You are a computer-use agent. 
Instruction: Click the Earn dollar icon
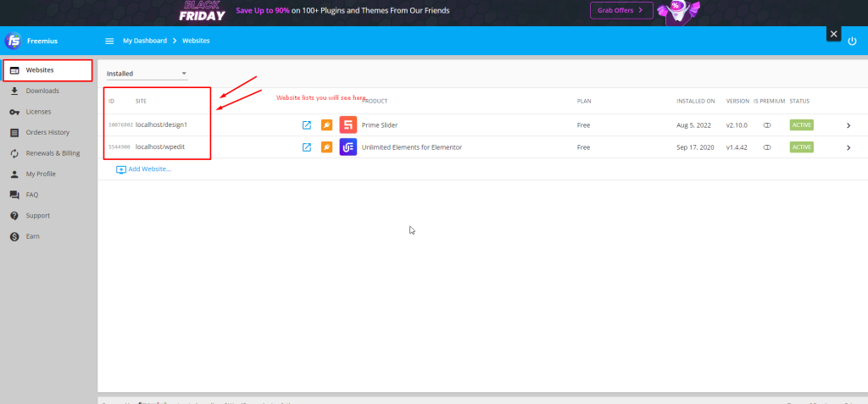(x=15, y=236)
